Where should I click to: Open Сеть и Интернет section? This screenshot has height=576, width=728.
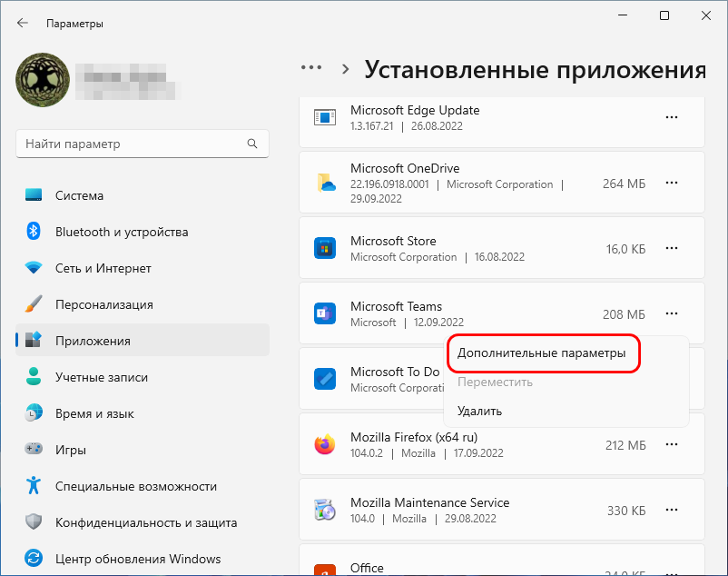[143, 268]
